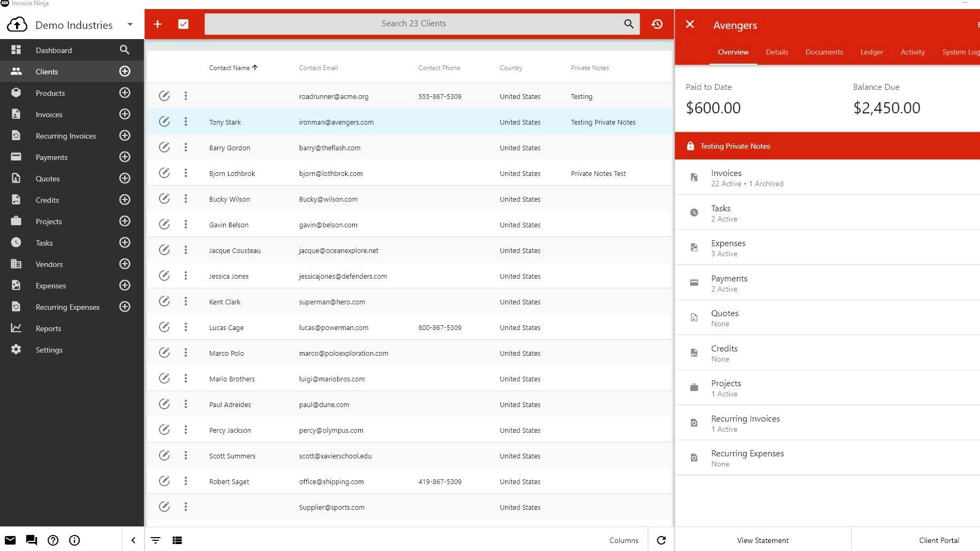Toggle list view icon at bottom
The height and width of the screenshot is (551, 980).
tap(177, 540)
